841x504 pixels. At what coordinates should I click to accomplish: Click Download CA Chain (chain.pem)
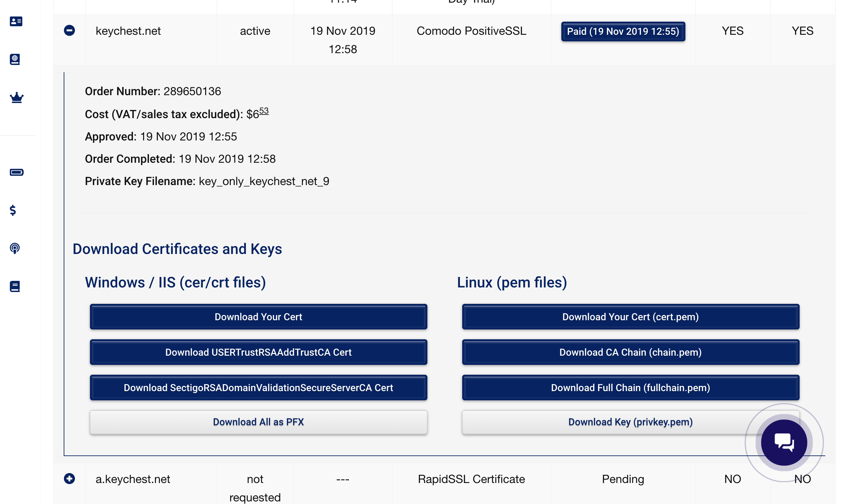(630, 352)
